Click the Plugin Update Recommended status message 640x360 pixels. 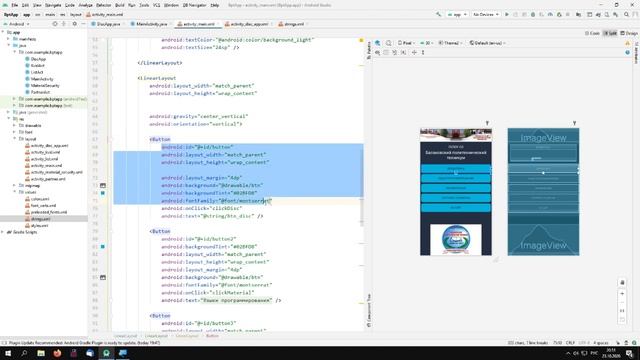tap(84, 343)
